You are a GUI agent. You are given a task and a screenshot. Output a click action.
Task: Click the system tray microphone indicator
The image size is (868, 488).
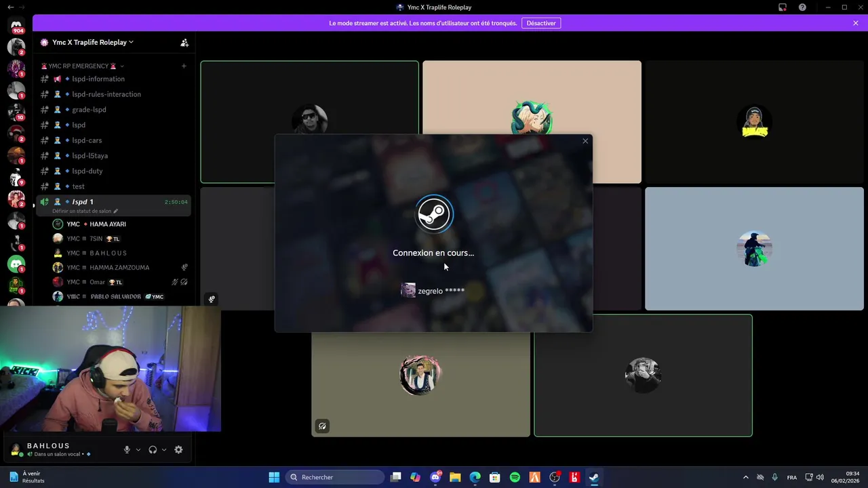tap(775, 477)
